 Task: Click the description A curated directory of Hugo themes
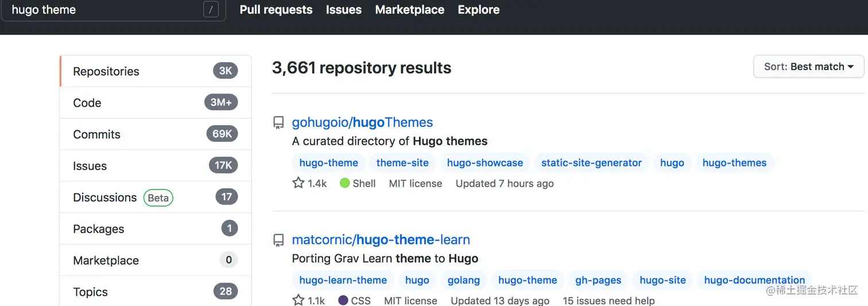tap(390, 141)
